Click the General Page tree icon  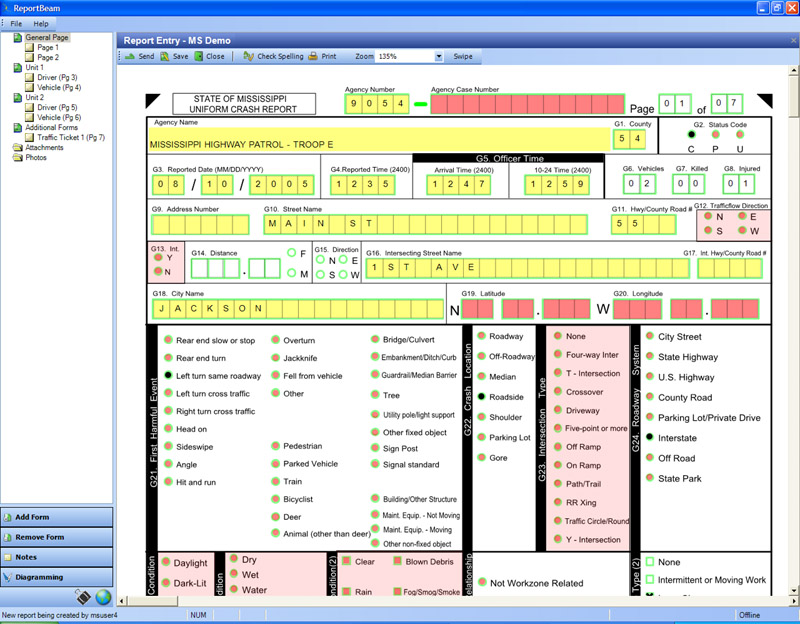click(18, 37)
